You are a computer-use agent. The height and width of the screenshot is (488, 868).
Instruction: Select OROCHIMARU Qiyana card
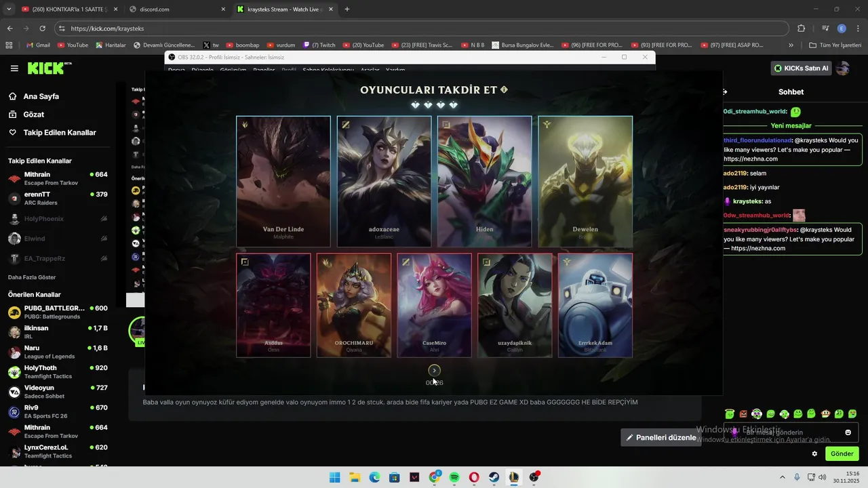354,305
